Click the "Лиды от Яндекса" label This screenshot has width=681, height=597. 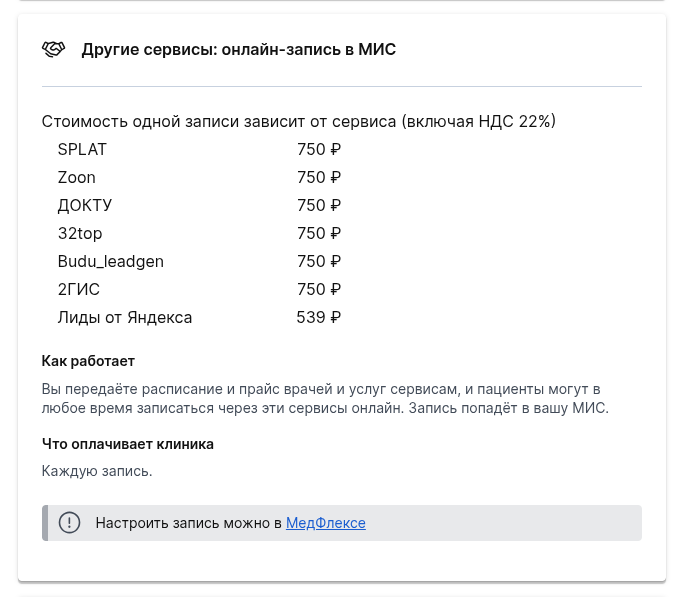pyautogui.click(x=125, y=317)
